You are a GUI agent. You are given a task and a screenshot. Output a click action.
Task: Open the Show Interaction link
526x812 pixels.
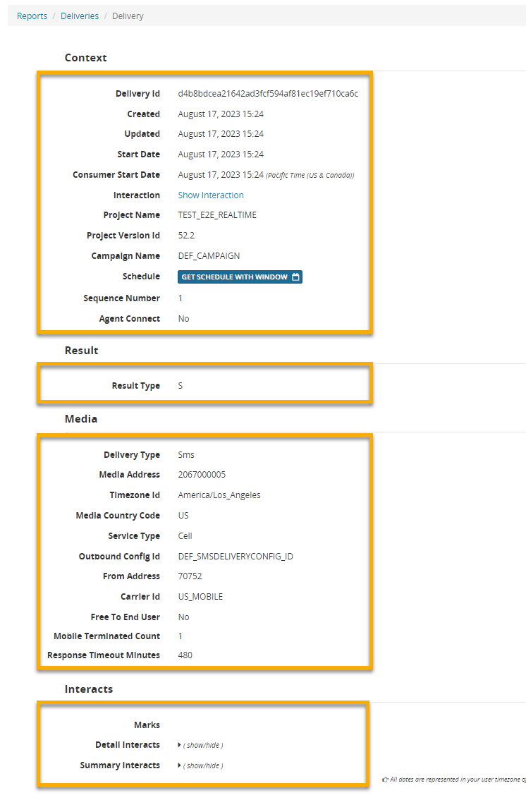(211, 195)
